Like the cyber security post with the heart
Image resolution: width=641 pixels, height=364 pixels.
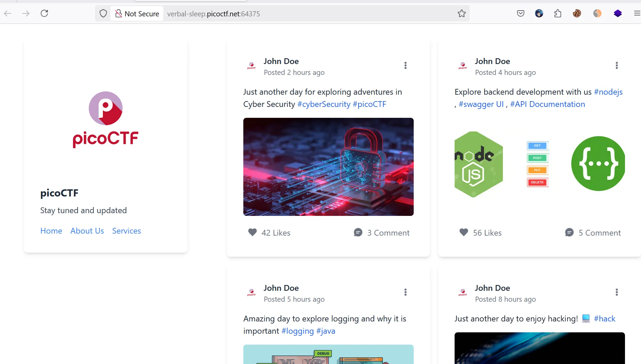pos(253,233)
